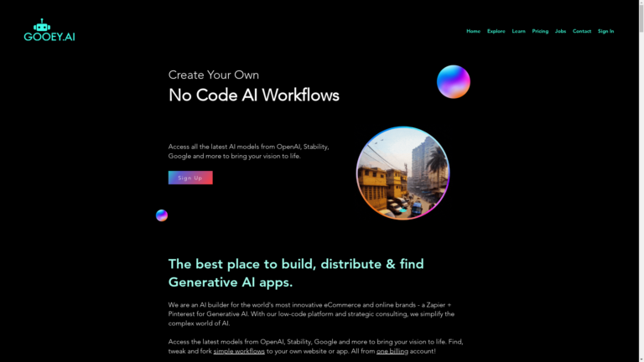
Task: Follow the "simple workflows" hyperlink
Action: (239, 351)
